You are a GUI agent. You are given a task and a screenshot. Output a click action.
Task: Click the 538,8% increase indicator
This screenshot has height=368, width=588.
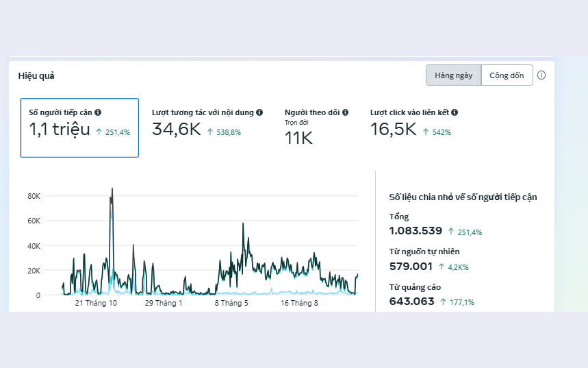224,132
